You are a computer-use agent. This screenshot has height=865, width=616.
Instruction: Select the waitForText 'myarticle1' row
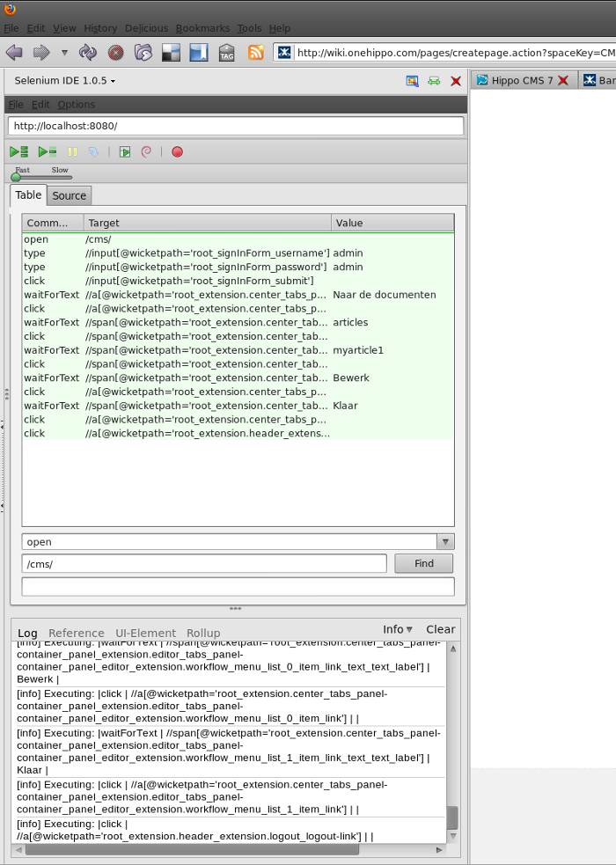(238, 350)
